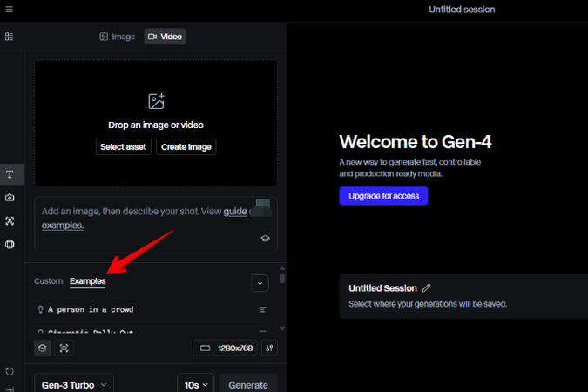
Task: Open the 10s duration dropdown
Action: click(x=196, y=385)
